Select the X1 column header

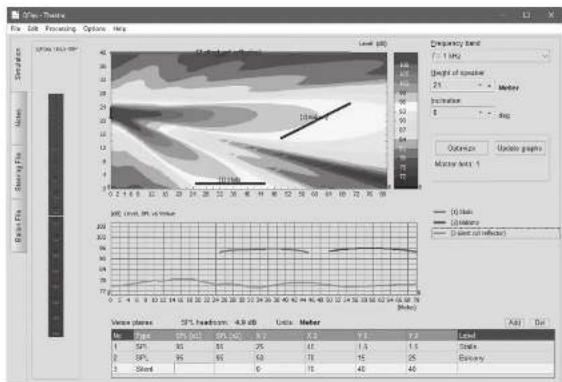tap(279, 336)
